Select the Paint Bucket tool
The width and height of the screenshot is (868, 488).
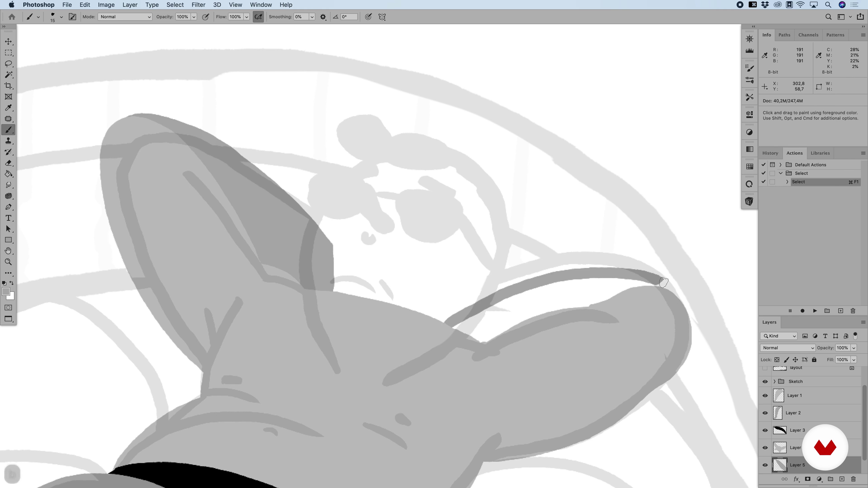(8, 174)
